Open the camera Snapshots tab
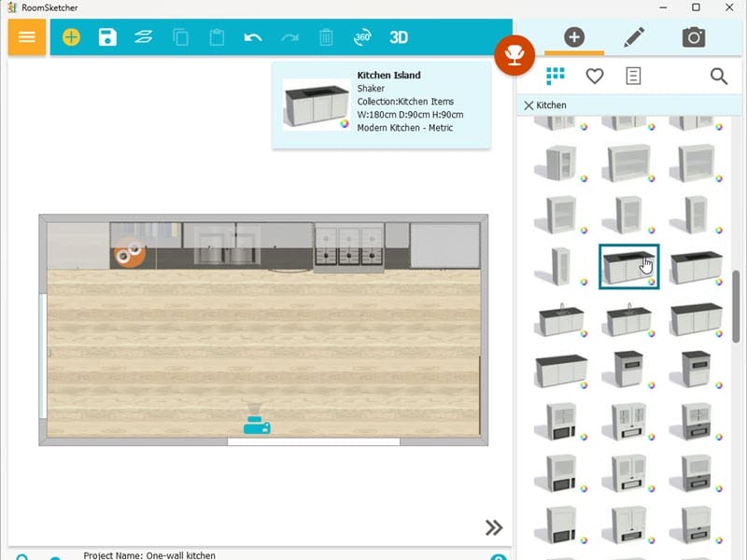 [x=693, y=37]
